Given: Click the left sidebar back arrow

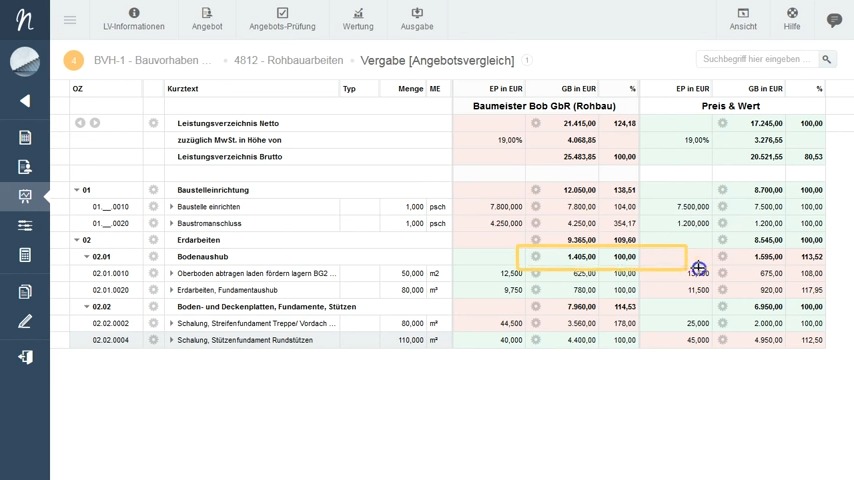Looking at the screenshot, I should (x=25, y=101).
